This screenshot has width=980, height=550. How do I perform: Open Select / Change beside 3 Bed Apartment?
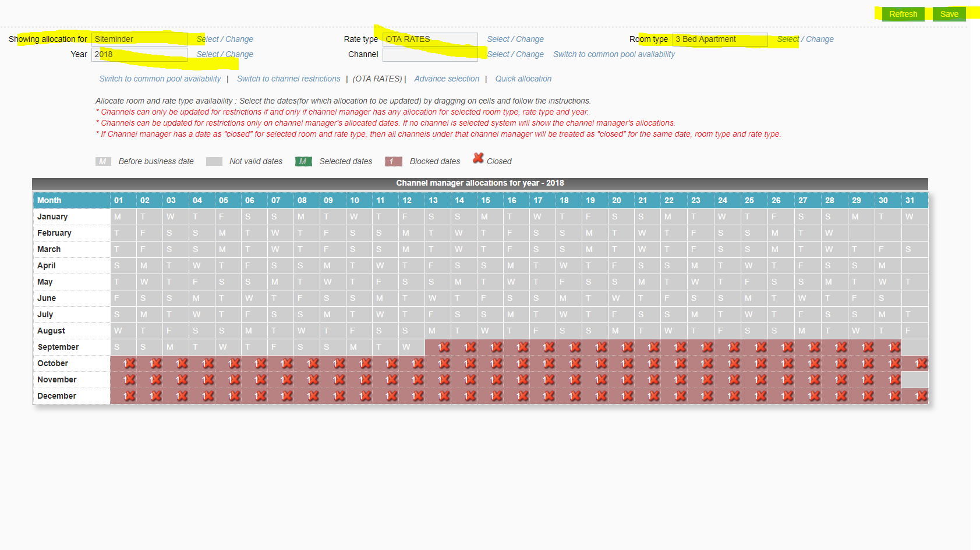click(805, 39)
